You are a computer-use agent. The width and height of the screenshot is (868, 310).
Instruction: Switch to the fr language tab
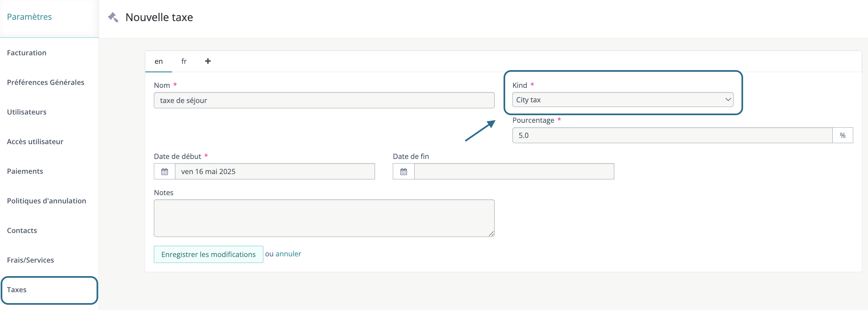pos(184,61)
